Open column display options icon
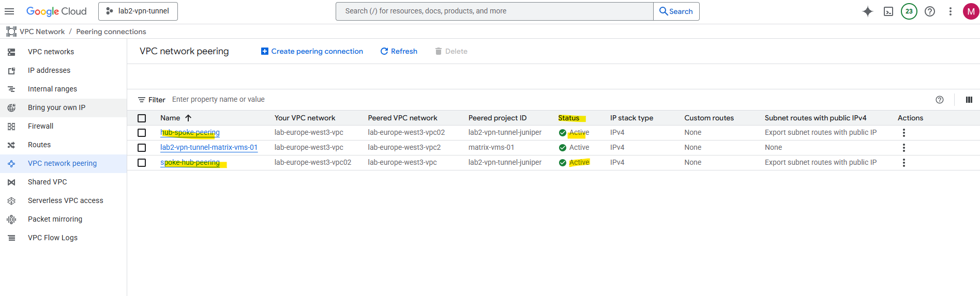Image resolution: width=980 pixels, height=296 pixels. coord(969,100)
